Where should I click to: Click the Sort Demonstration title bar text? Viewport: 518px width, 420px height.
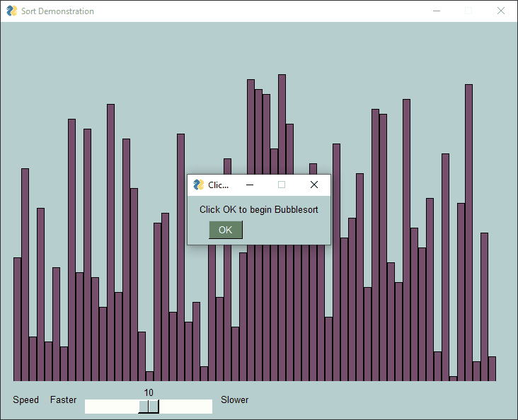click(x=57, y=11)
